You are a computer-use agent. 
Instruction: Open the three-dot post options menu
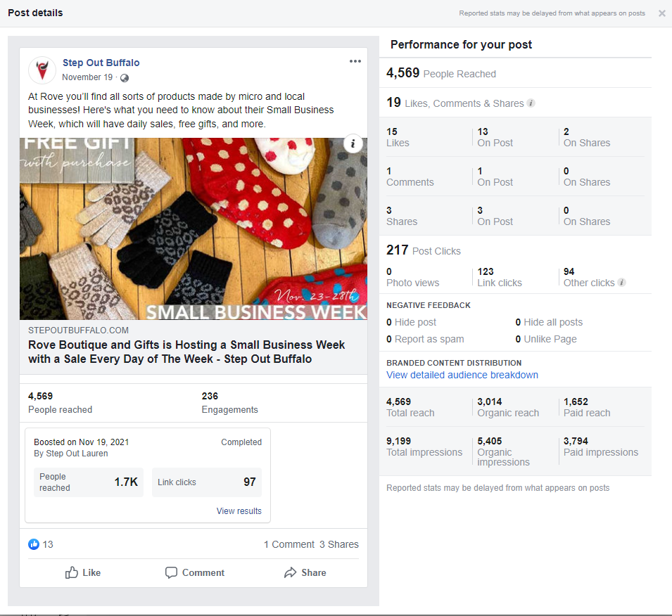(x=355, y=61)
